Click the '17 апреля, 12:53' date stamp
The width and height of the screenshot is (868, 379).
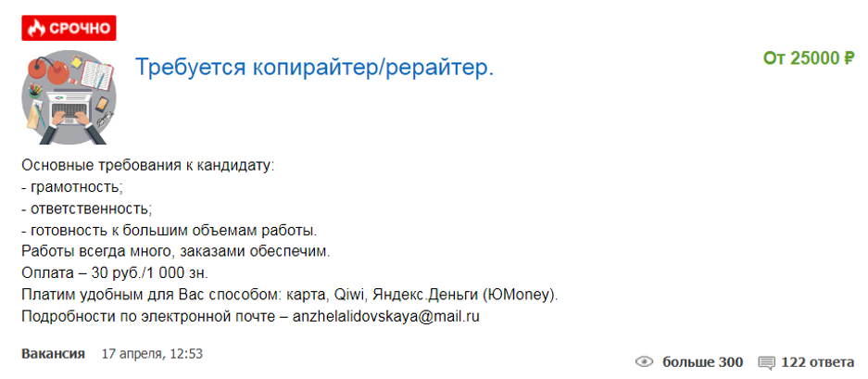coord(152,354)
